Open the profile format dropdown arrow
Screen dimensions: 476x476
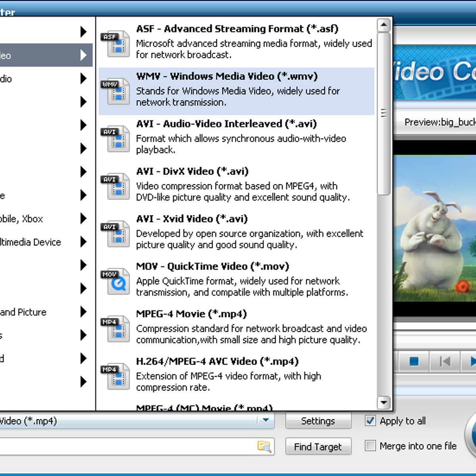266,420
